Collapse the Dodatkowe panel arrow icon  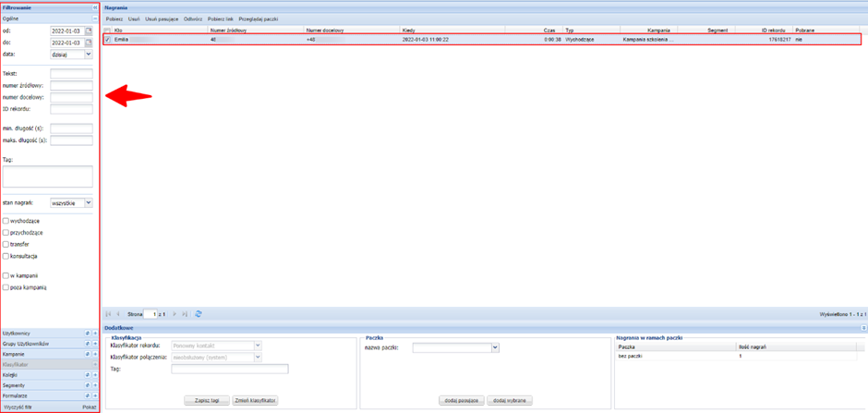[863, 328]
